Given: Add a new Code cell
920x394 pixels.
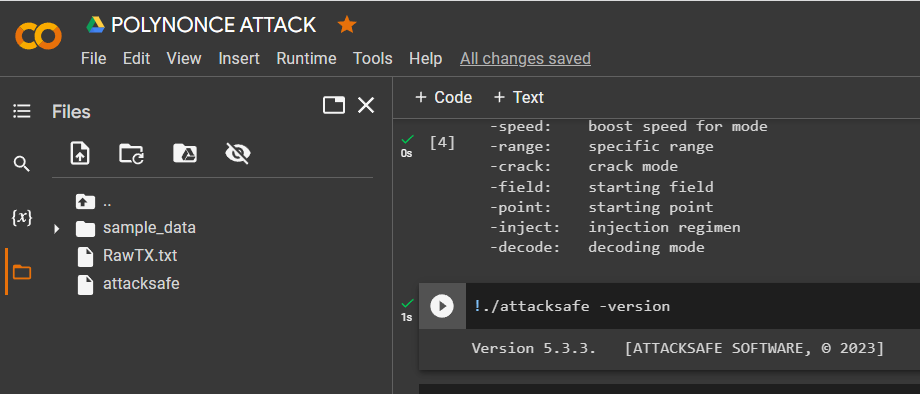Looking at the screenshot, I should [444, 97].
